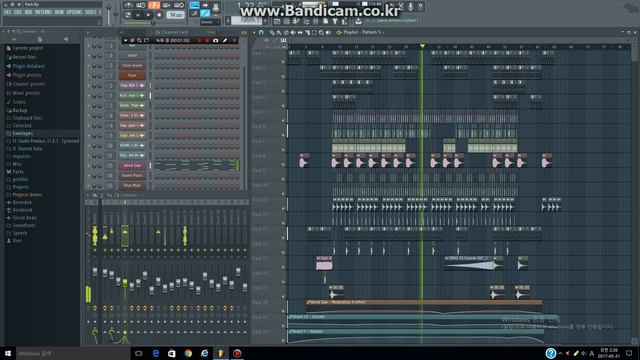Image resolution: width=640 pixels, height=360 pixels.
Task: Select the playlist delete tool
Action: [286, 32]
